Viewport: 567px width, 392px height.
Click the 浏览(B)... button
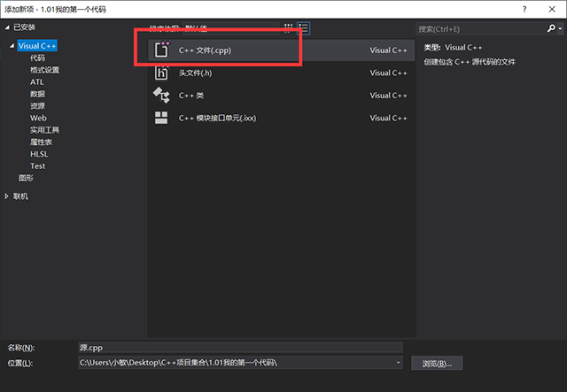[x=437, y=363]
